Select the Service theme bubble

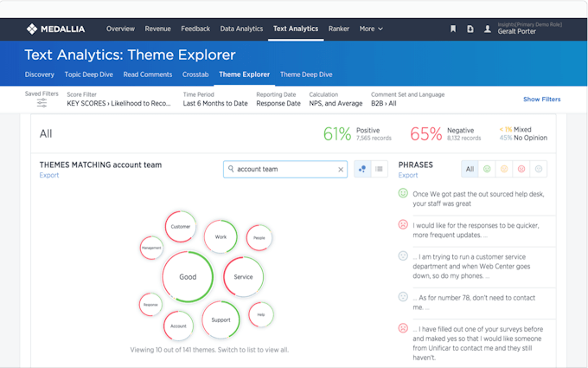(243, 277)
